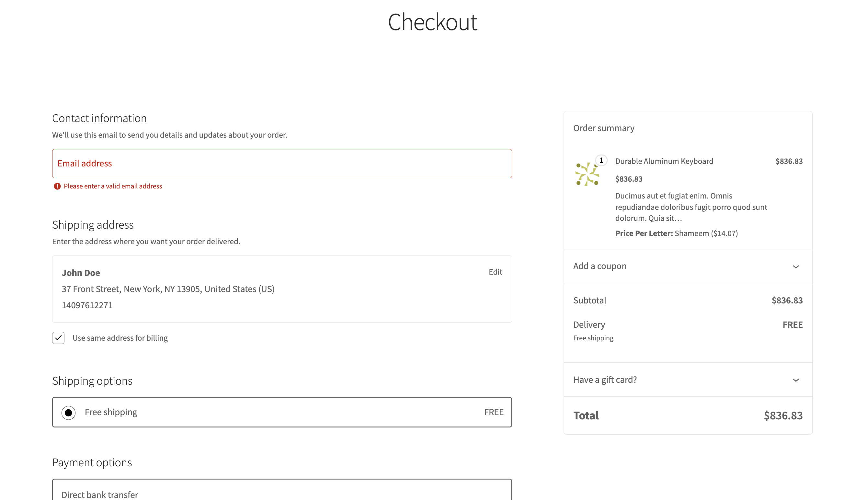Click the 'Free shipping' text under Delivery
The image size is (868, 500).
(x=593, y=338)
